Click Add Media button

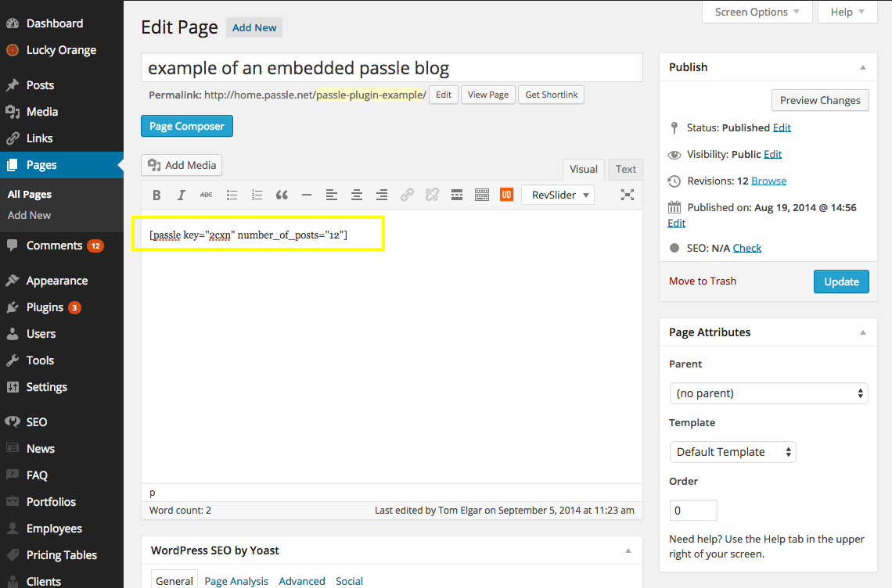pos(182,165)
